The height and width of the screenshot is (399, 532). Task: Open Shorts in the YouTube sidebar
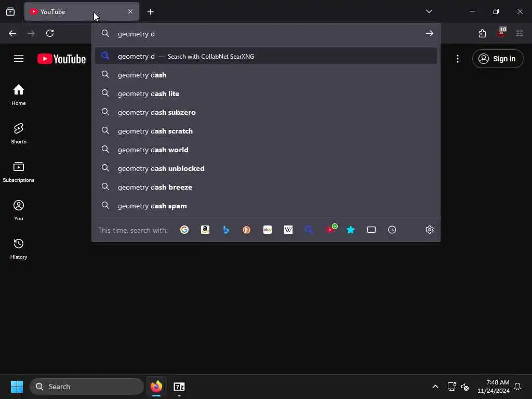click(19, 134)
